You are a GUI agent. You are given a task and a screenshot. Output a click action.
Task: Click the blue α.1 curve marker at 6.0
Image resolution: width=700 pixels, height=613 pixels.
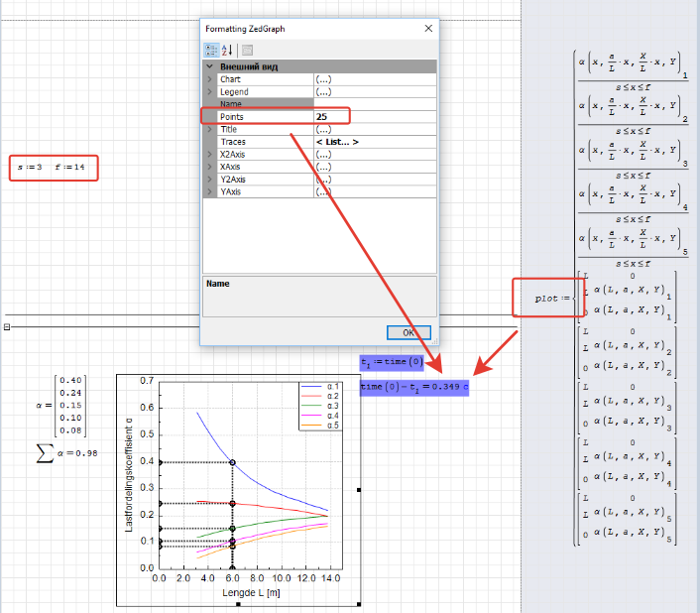(x=232, y=462)
